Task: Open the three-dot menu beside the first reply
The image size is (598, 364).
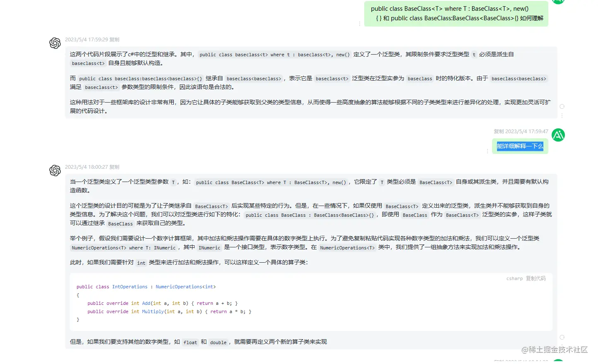Action: (562, 115)
